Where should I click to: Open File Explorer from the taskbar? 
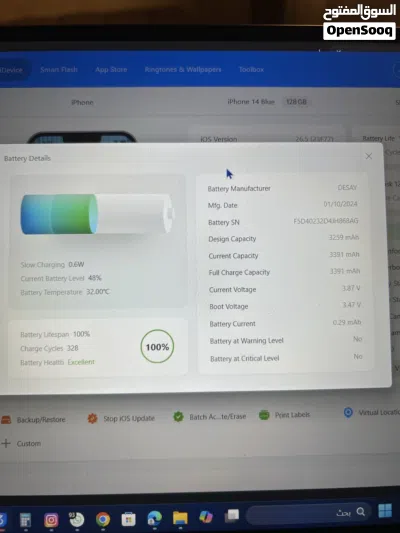pos(180,518)
